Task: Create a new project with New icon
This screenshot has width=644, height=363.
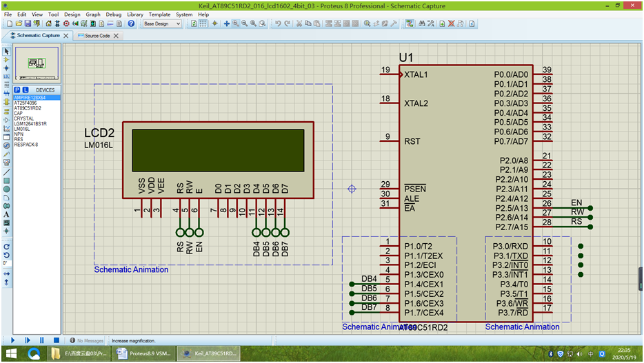Action: click(x=10, y=24)
